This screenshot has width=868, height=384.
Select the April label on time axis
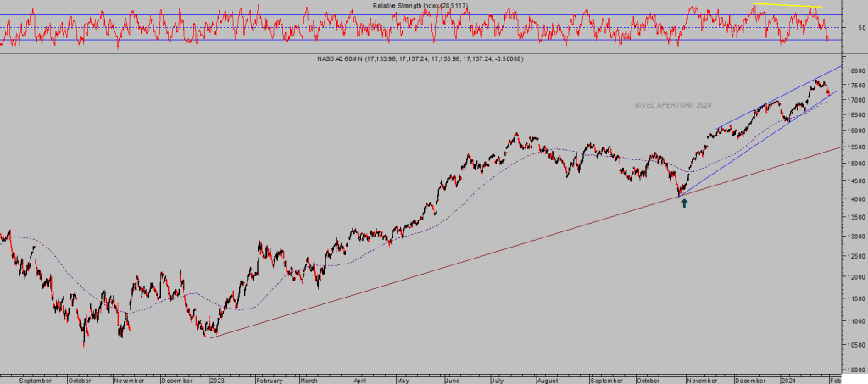point(364,381)
